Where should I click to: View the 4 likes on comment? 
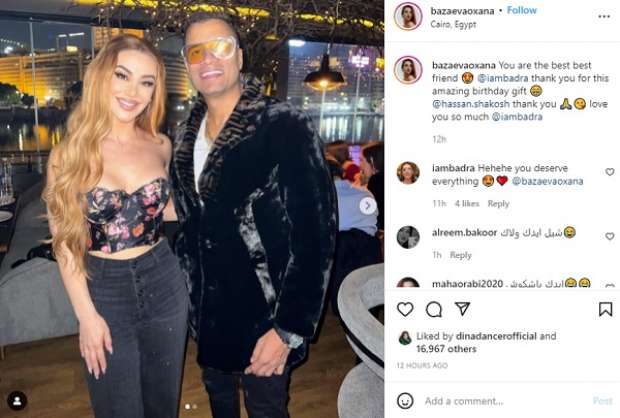click(467, 204)
